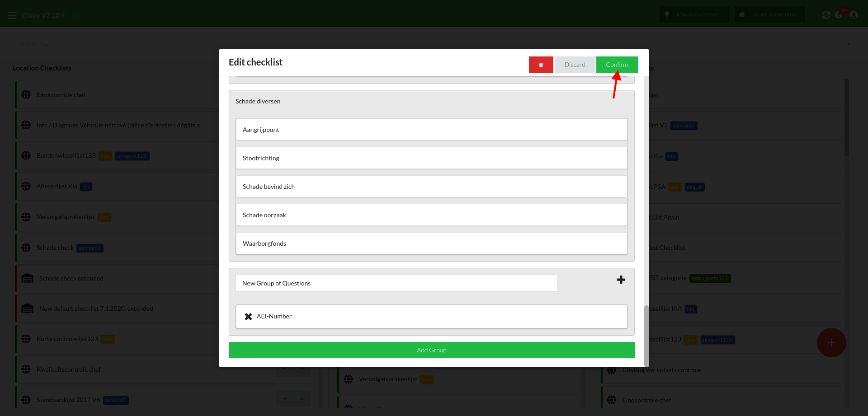Open the hamburger menu next to Claire

[12, 15]
